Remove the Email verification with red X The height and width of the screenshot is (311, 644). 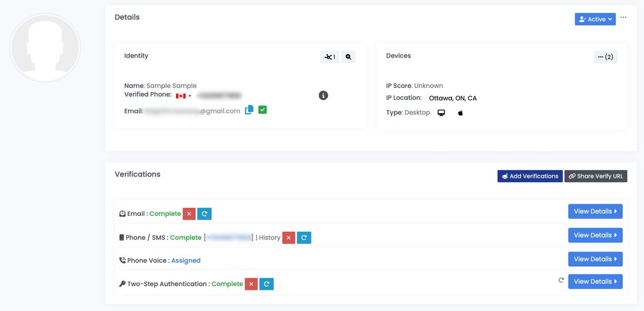(189, 214)
